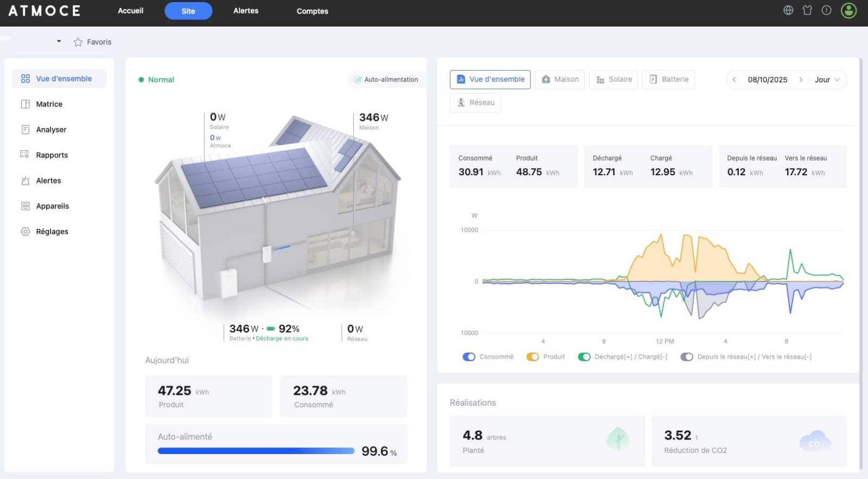Viewport: 868px width, 479px height.
Task: Open the Matrice sidebar icon
Action: (x=25, y=104)
